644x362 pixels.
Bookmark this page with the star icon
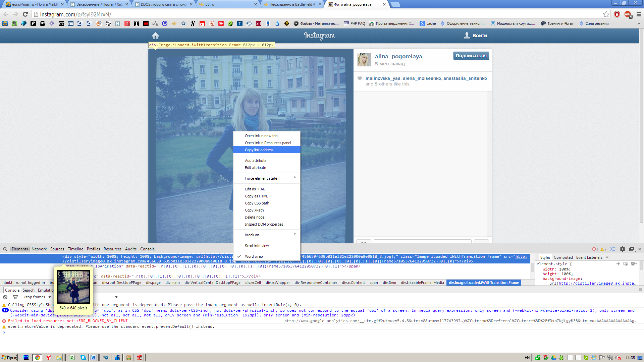606,14
